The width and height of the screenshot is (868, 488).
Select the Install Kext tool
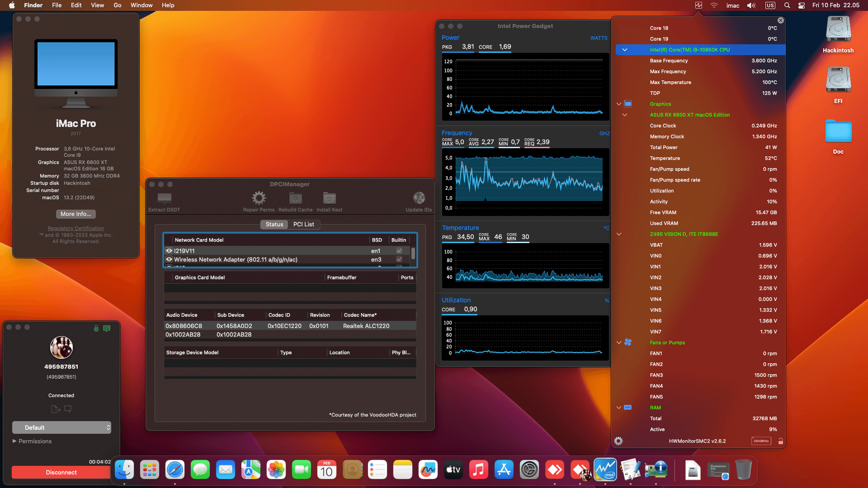(329, 199)
